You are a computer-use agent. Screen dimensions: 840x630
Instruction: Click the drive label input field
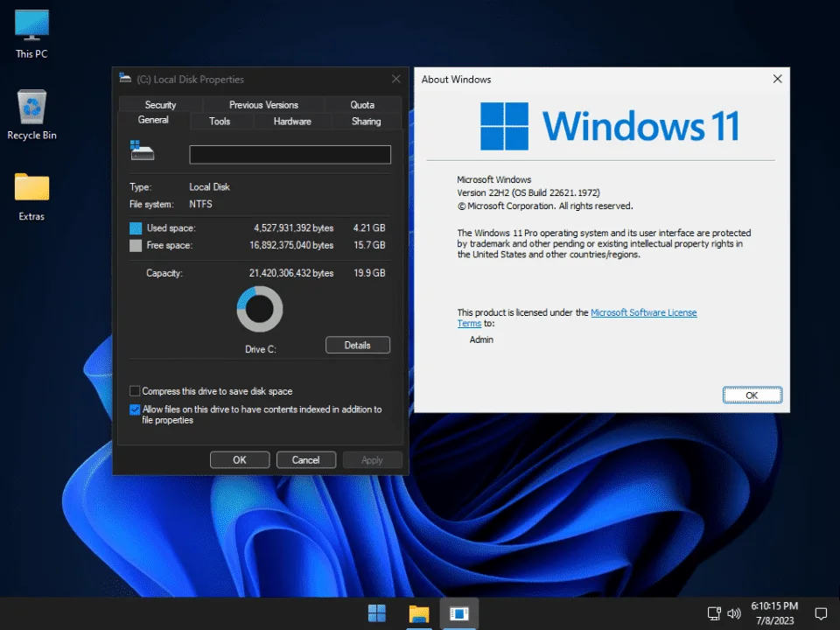coord(290,155)
